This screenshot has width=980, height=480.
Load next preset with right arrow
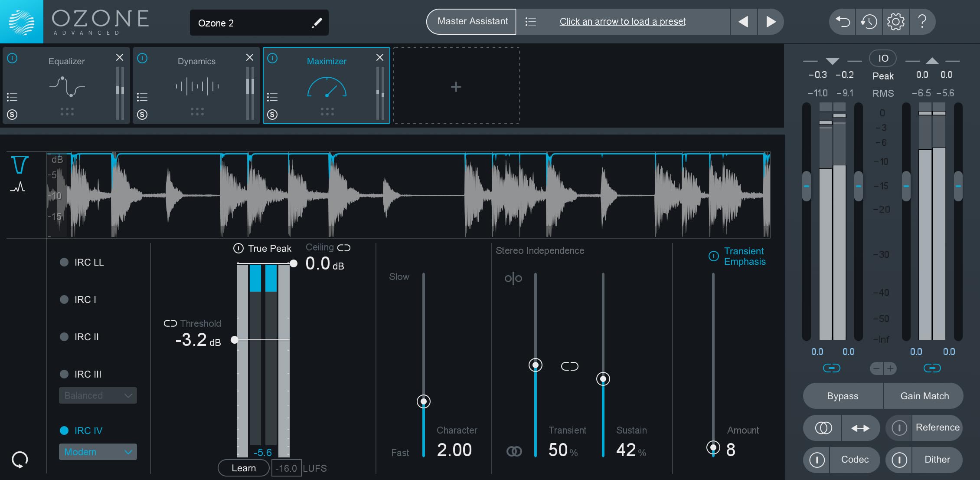point(771,21)
